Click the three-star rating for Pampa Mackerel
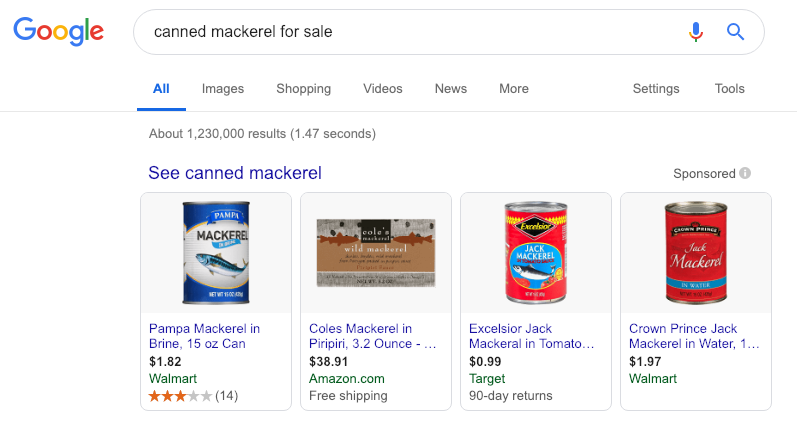Image resolution: width=797 pixels, height=426 pixels. 180,395
